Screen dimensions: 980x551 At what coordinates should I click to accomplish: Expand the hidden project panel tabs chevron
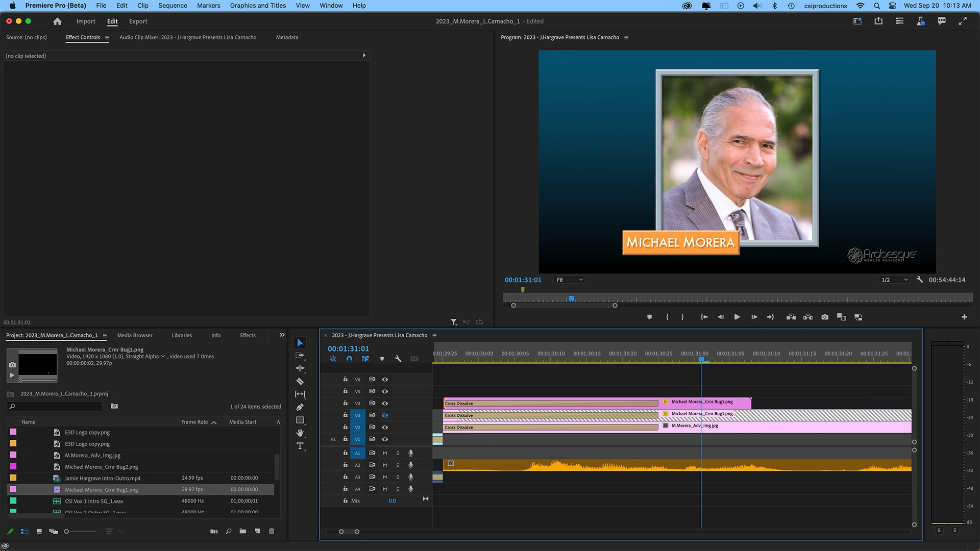[282, 335]
